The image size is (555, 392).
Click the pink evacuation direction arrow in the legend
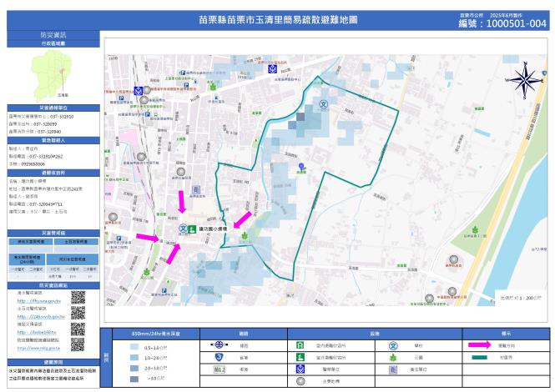[x=481, y=344]
